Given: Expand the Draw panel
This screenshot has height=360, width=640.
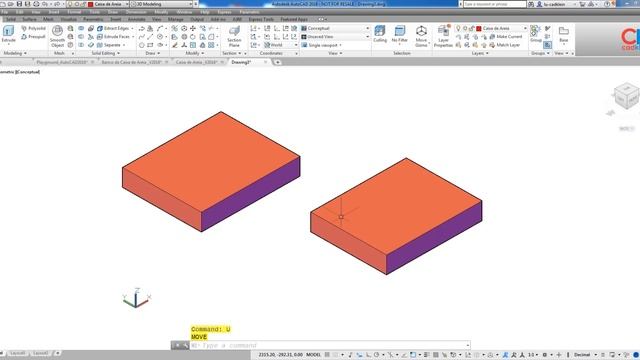Looking at the screenshot, I should (x=153, y=53).
